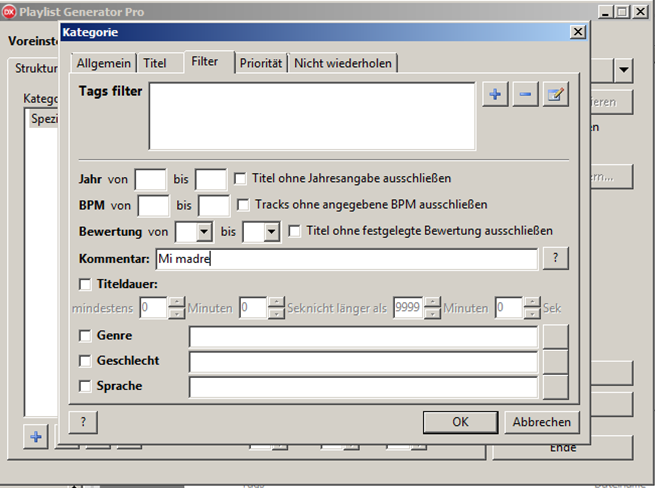Toggle the Titeldauer checkbox
The height and width of the screenshot is (488, 655).
pos(85,284)
